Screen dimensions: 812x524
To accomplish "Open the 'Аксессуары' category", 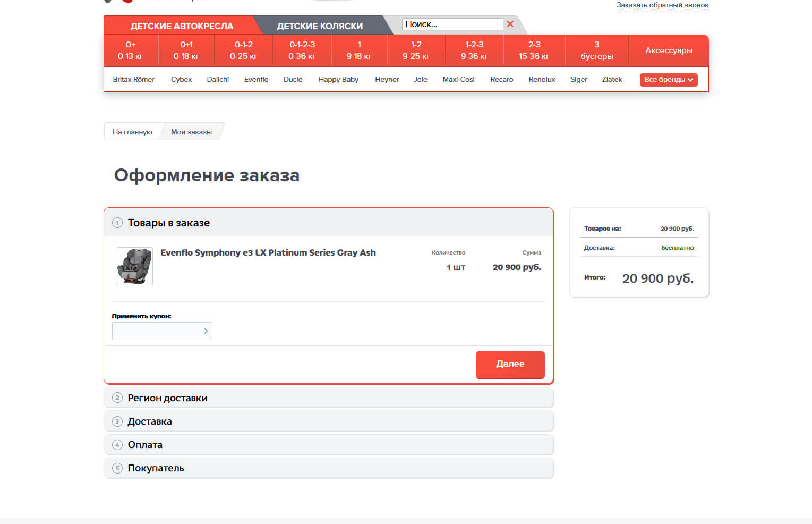I will coord(668,50).
